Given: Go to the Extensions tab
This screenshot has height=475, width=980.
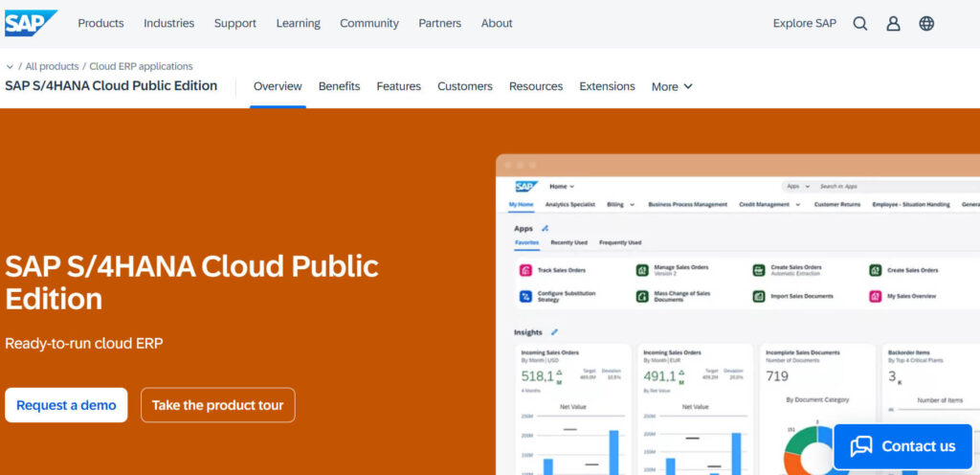Looking at the screenshot, I should [607, 87].
